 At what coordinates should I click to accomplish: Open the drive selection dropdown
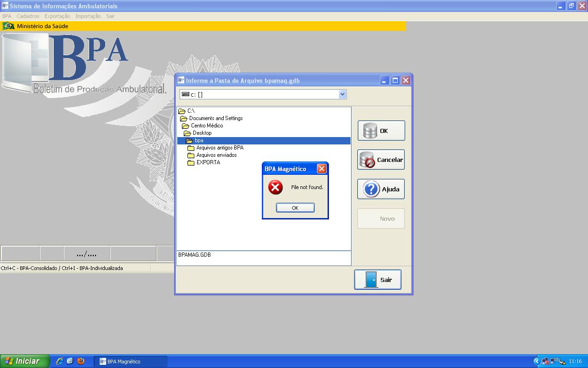342,94
